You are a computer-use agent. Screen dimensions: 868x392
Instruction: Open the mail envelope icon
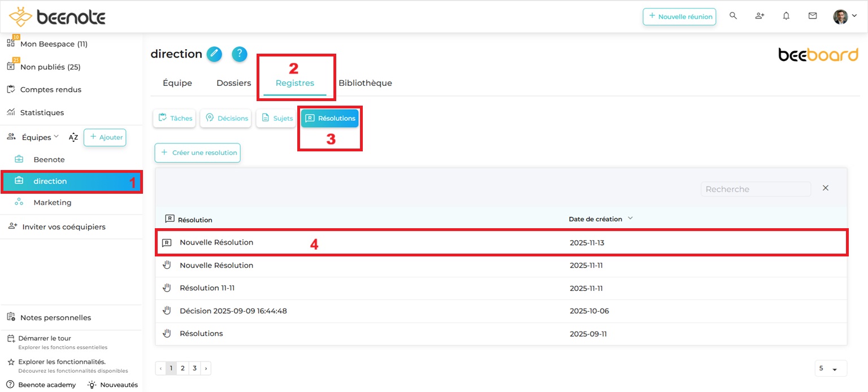pos(813,16)
